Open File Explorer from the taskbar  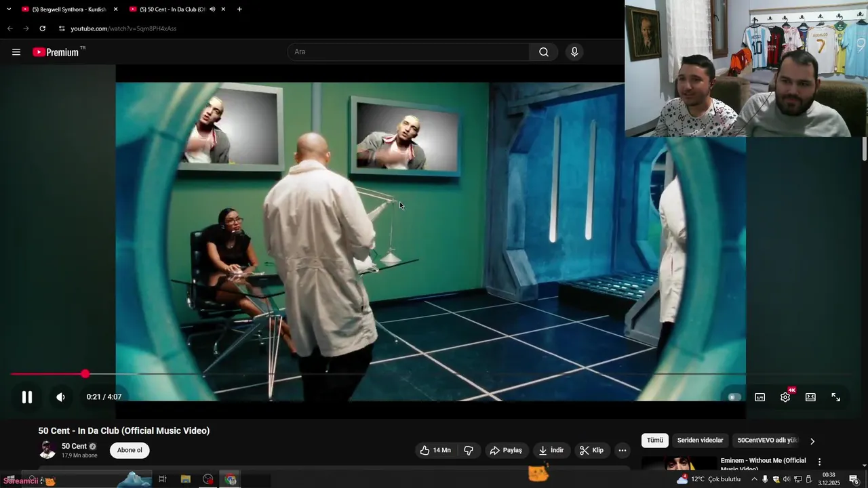tap(186, 479)
